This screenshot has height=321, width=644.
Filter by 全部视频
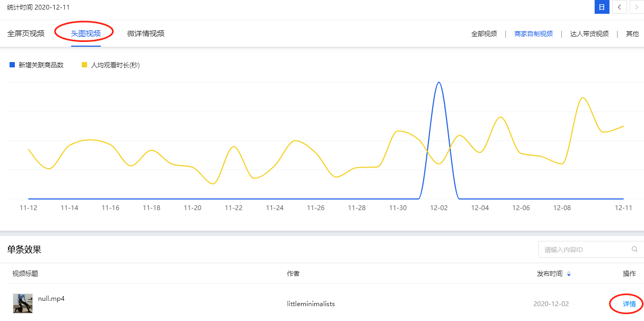click(x=484, y=34)
